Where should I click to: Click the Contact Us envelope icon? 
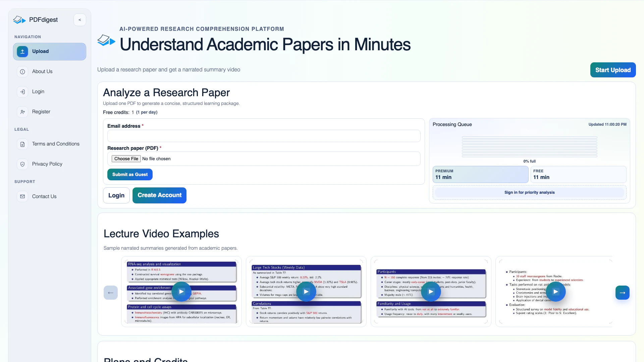pyautogui.click(x=22, y=196)
